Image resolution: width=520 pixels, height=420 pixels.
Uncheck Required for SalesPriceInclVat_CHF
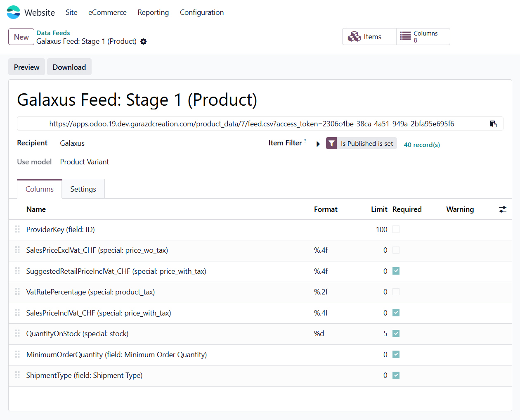coord(396,313)
